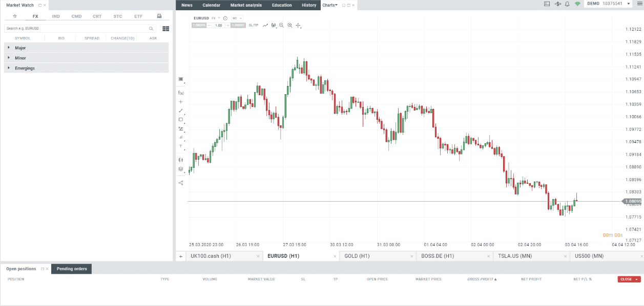This screenshot has width=644, height=306.
Task: Expand the Major currency group
Action: (86, 48)
